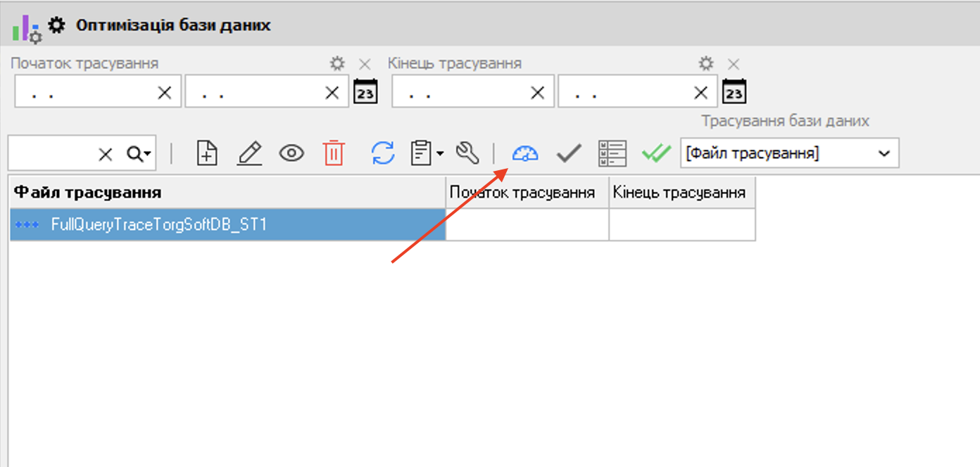Click the pencil edit icon
The image size is (980, 467).
click(x=249, y=153)
